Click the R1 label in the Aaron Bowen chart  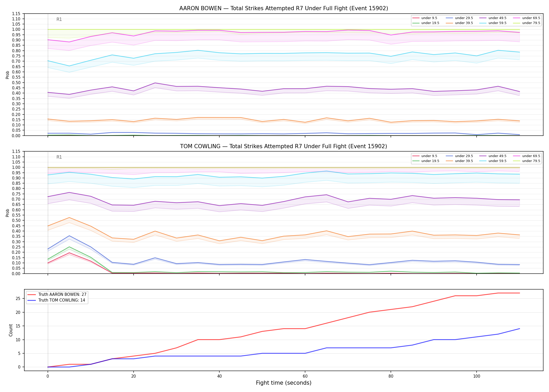(59, 19)
